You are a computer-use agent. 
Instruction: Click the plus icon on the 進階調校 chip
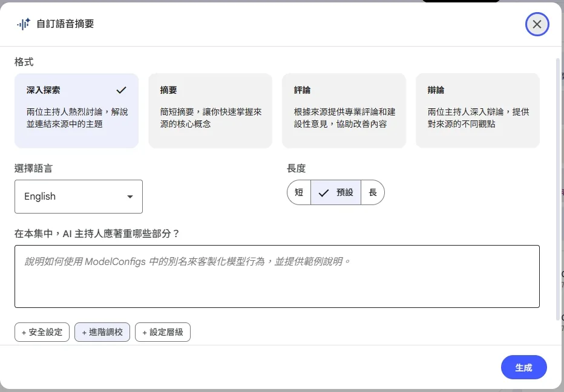click(84, 332)
